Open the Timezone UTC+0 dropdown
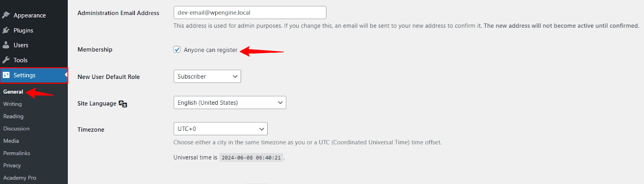Image resolution: width=644 pixels, height=184 pixels. click(x=221, y=129)
